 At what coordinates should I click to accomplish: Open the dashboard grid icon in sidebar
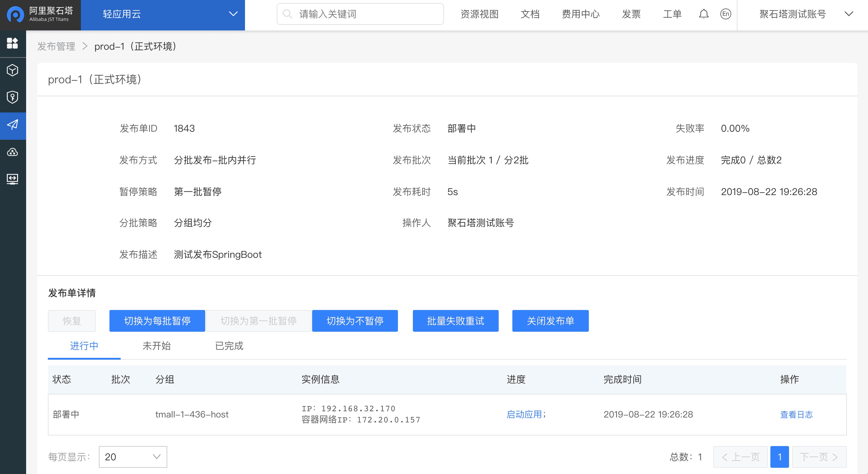pos(12,43)
